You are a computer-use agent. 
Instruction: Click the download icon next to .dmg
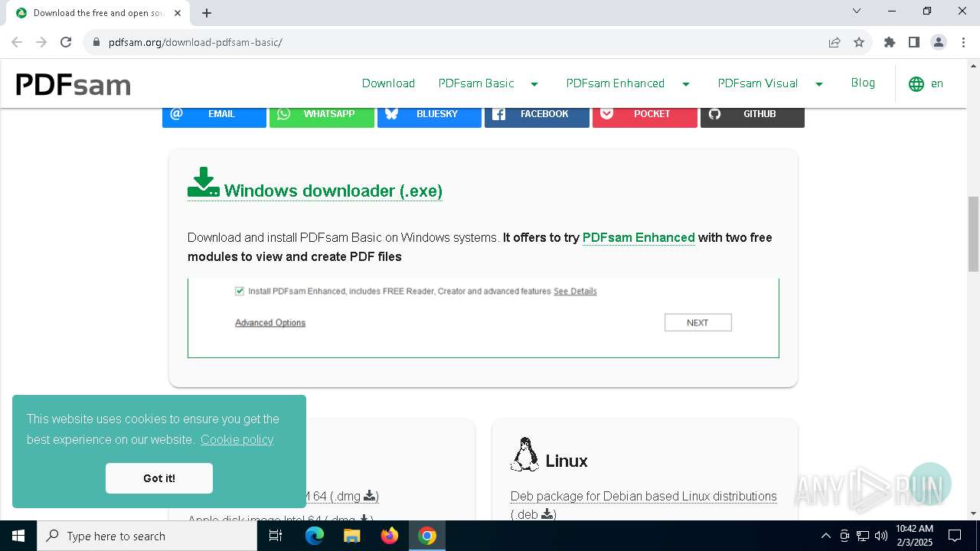point(370,496)
